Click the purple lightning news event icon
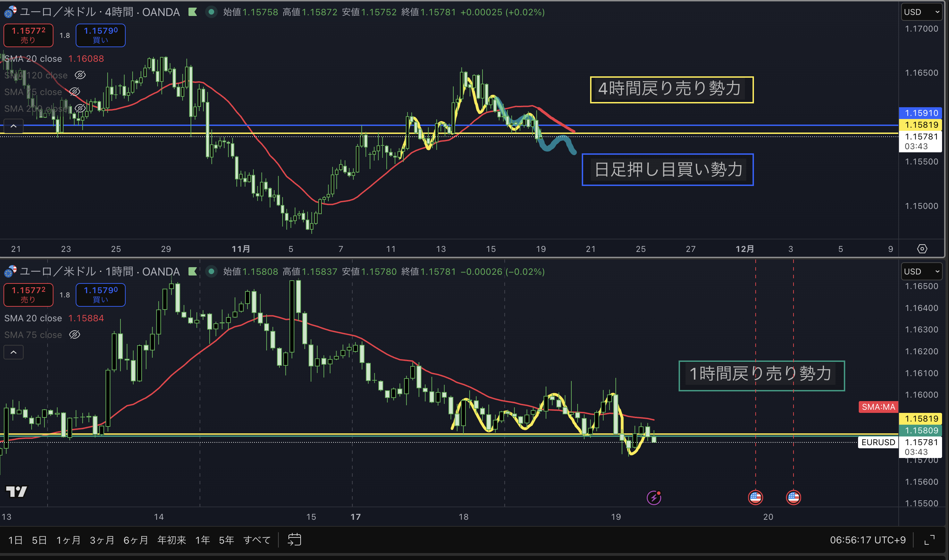This screenshot has width=949, height=560. (x=654, y=497)
